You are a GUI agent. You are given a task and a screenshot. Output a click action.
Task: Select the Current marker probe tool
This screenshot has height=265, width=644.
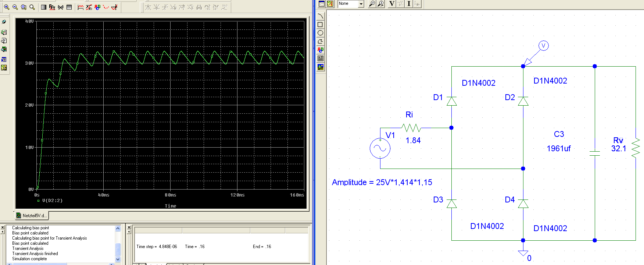[x=381, y=4]
